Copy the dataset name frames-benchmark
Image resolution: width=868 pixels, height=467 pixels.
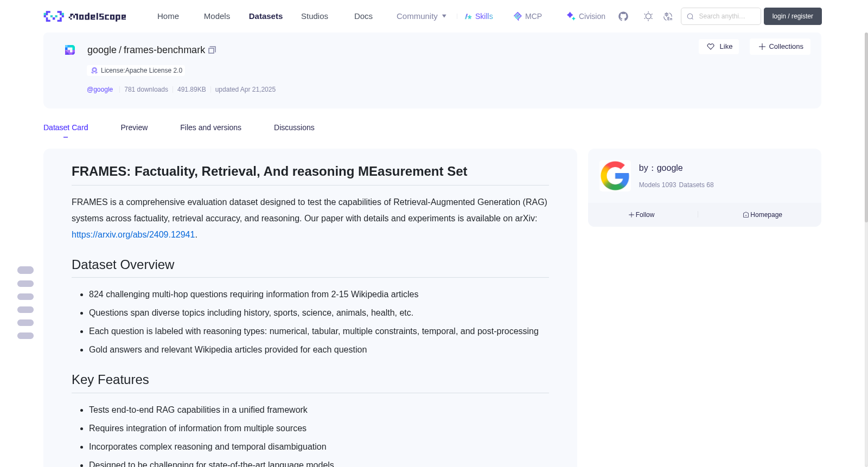(212, 50)
